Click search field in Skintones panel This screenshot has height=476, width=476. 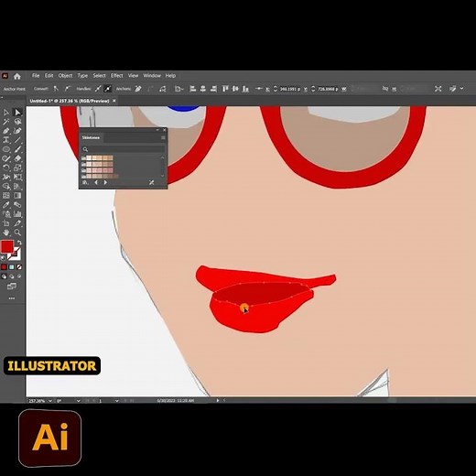click(x=123, y=149)
